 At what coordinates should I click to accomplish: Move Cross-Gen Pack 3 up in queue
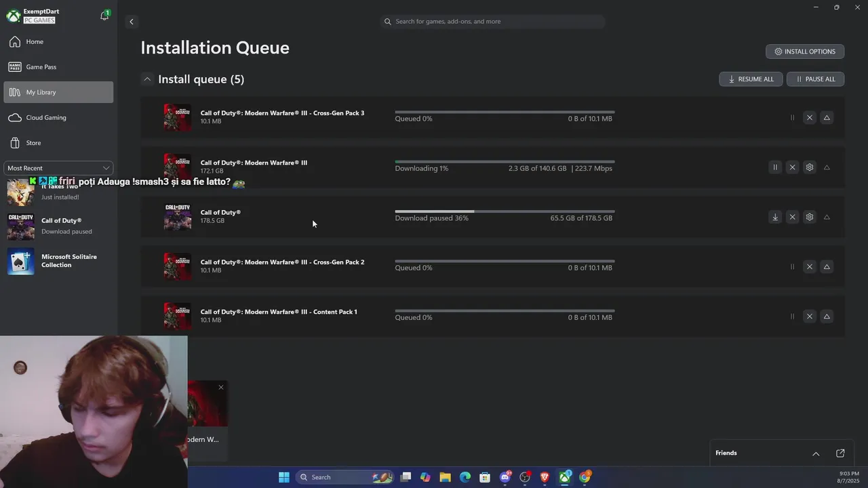(x=827, y=118)
